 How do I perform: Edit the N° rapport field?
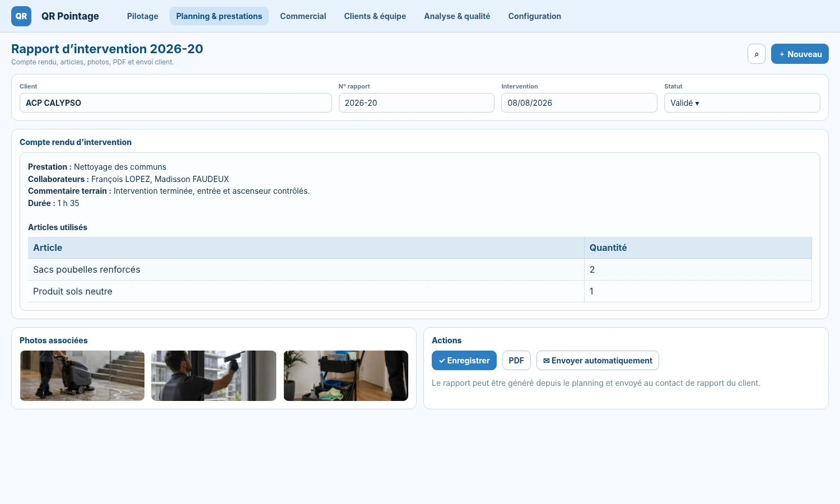(417, 103)
